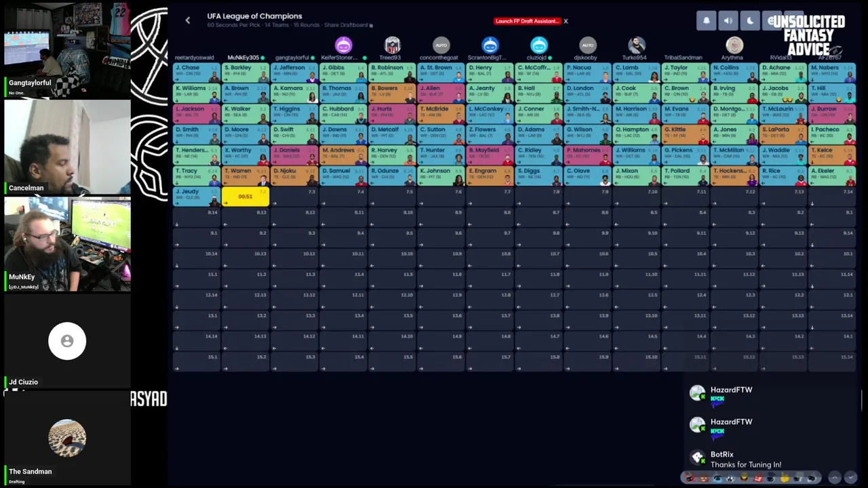Open Turko954 profile photo avatar
The height and width of the screenshot is (488, 868).
point(637,45)
